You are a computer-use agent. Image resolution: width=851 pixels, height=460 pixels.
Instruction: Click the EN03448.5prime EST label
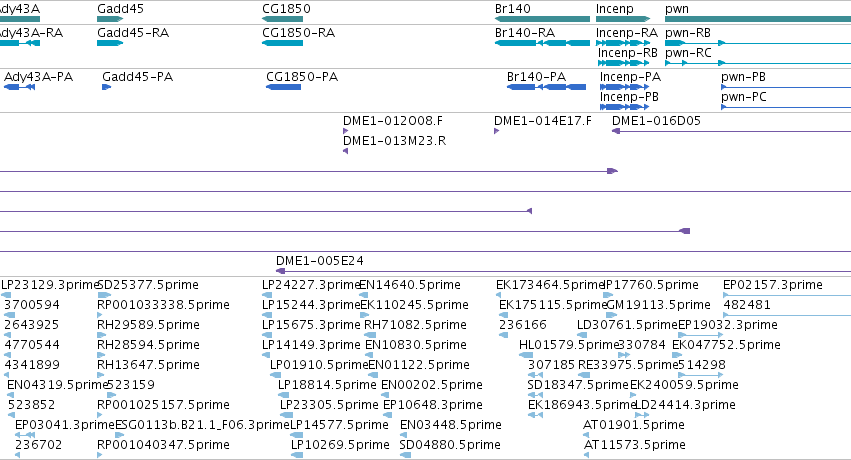tap(450, 425)
